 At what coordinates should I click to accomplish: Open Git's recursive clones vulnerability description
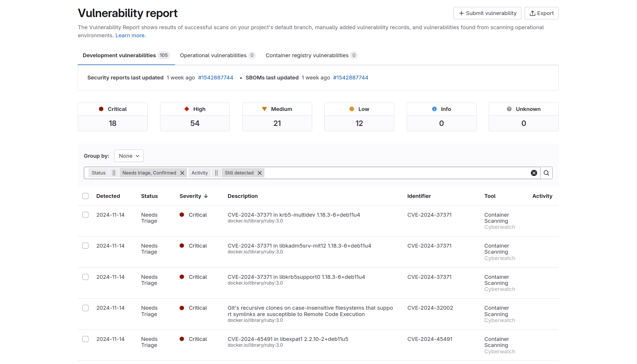click(x=310, y=311)
